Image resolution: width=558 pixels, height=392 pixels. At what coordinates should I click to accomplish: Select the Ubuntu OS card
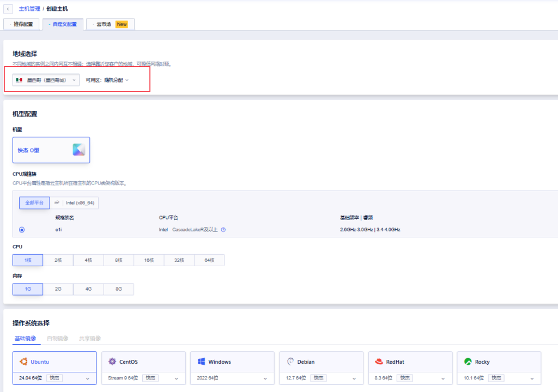(54, 362)
